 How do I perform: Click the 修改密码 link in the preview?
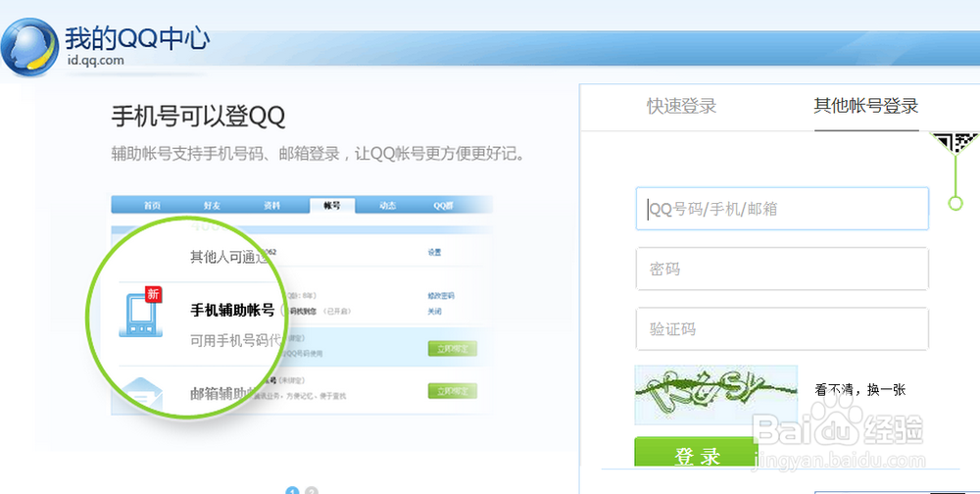441,296
